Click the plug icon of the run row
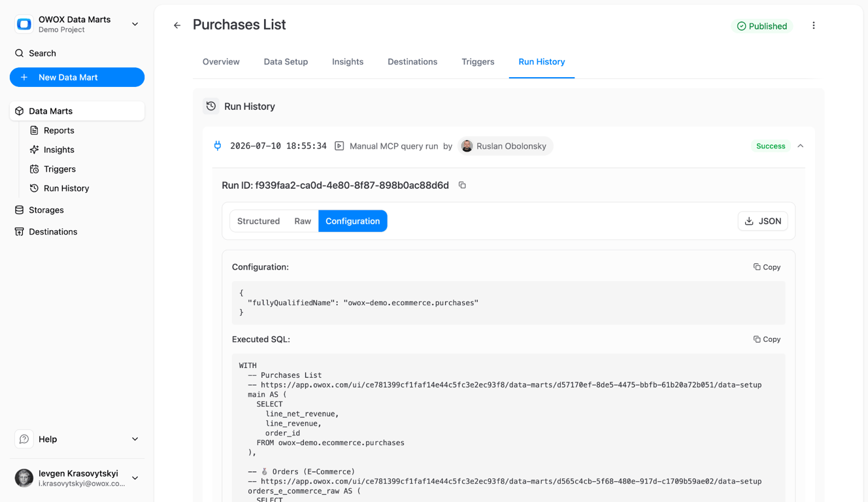 point(218,146)
